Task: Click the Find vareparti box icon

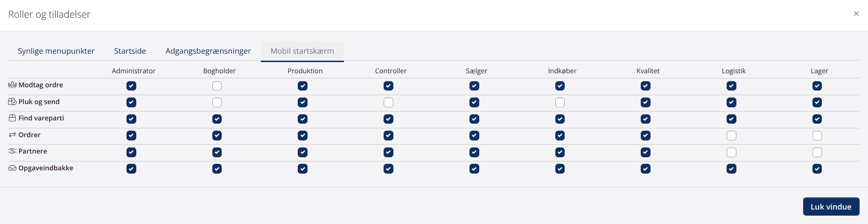Action: 12,118
